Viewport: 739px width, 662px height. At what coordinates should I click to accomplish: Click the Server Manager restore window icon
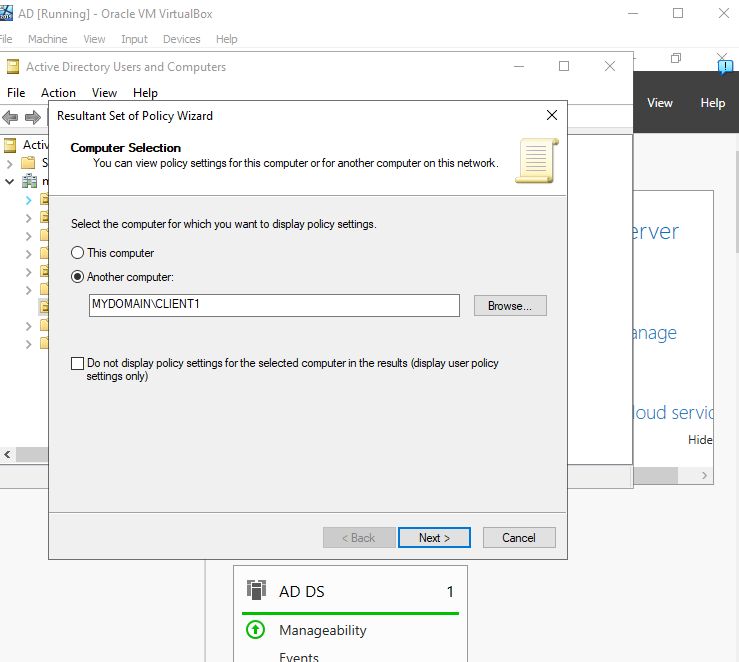pyautogui.click(x=676, y=58)
